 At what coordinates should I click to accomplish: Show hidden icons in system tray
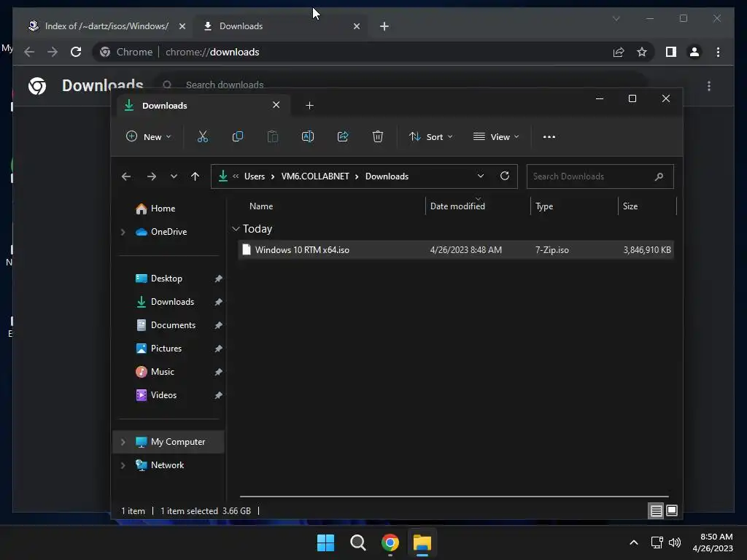tap(634, 542)
